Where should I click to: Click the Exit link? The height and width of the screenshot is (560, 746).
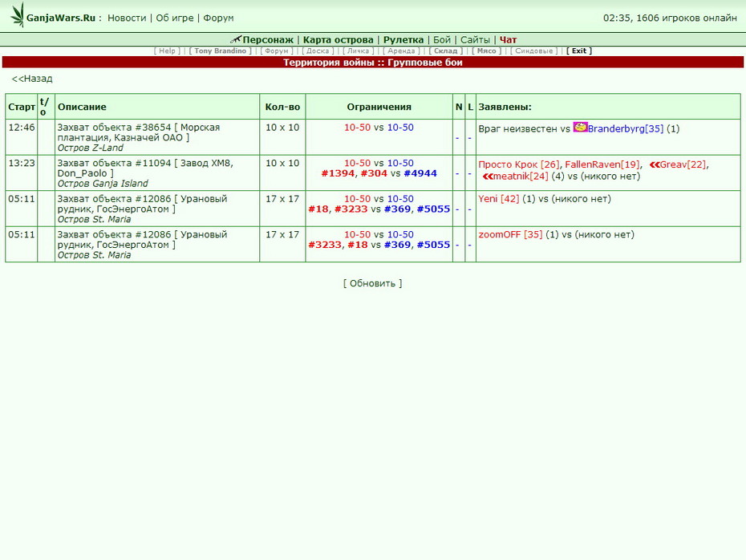pos(579,51)
